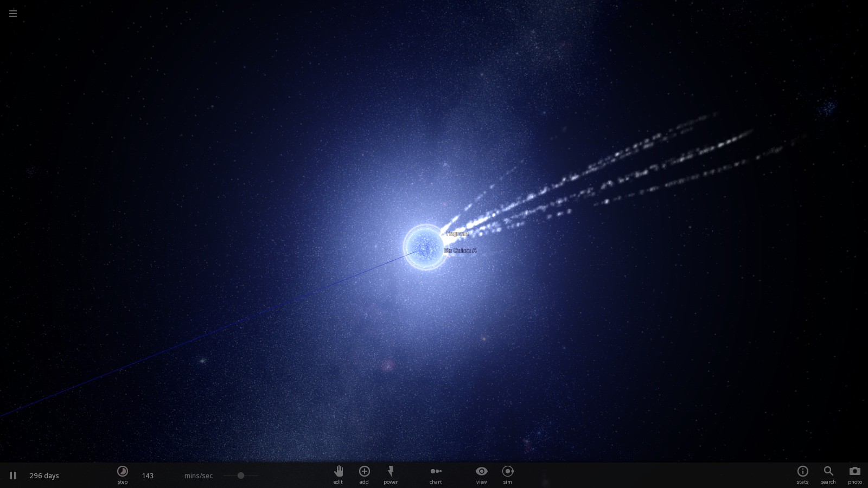Step the simulation forward one tick

pyautogui.click(x=123, y=475)
